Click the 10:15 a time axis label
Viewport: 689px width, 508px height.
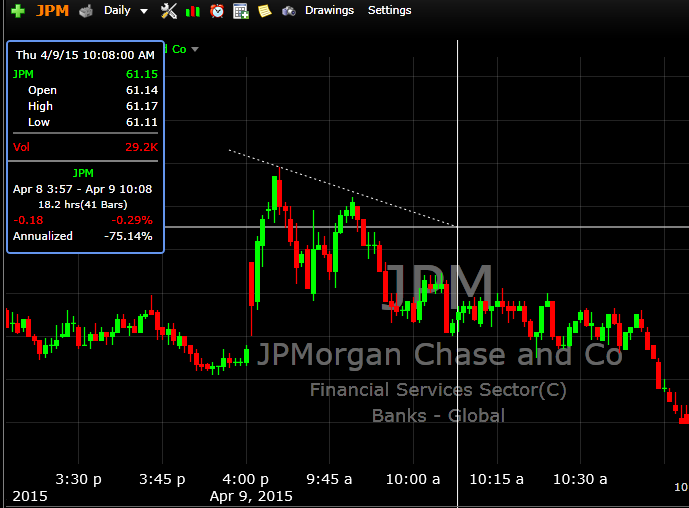coord(497,479)
